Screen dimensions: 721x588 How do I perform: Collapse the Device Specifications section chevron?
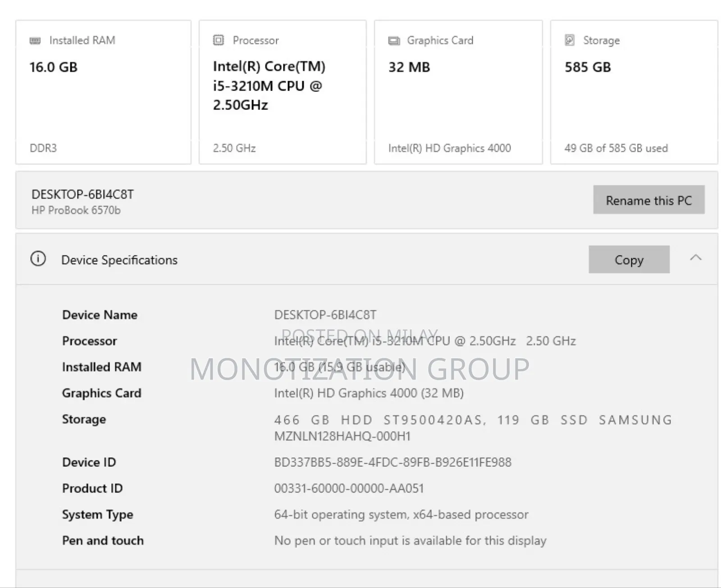click(x=696, y=258)
